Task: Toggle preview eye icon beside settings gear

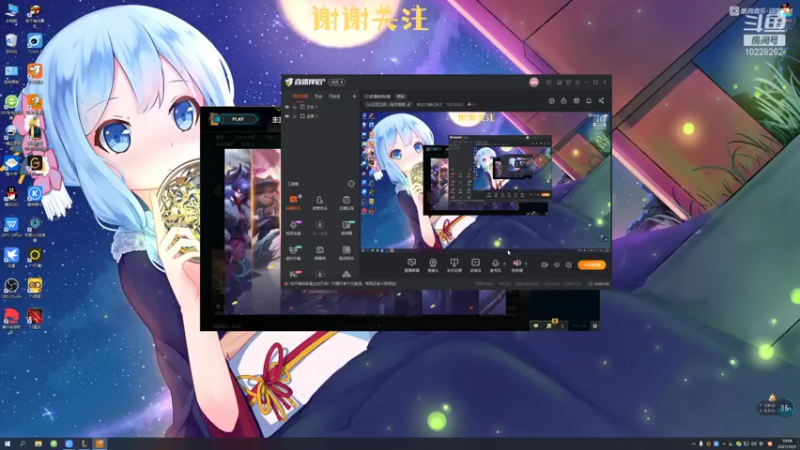Action: pyautogui.click(x=557, y=265)
